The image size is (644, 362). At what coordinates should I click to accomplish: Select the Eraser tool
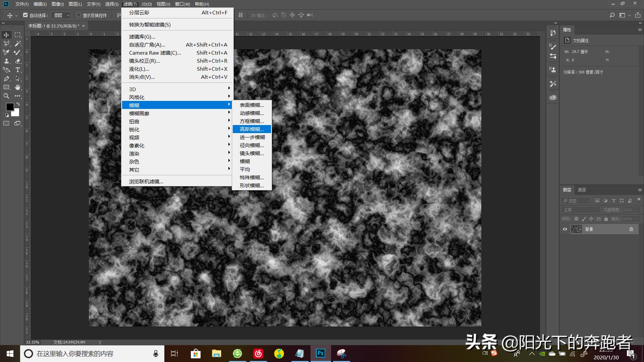click(17, 61)
